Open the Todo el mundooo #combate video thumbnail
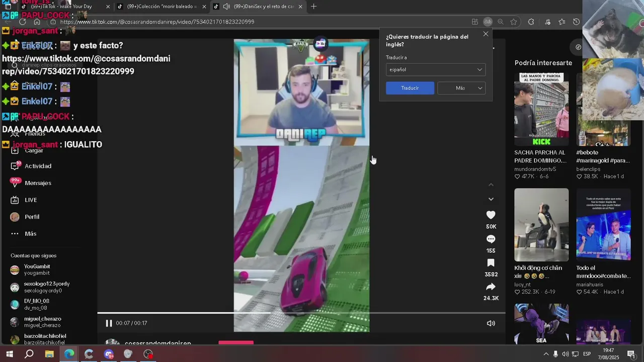644x362 pixels. 603,225
